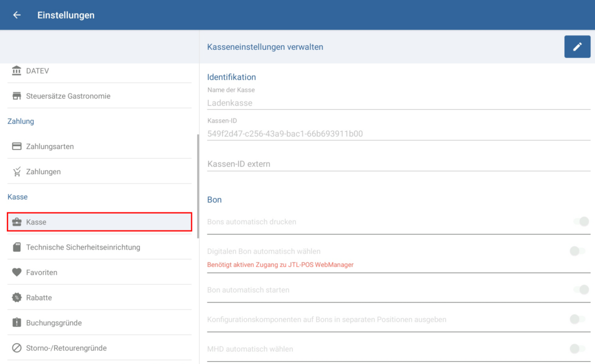Select the Kasse sidebar entry

(x=99, y=222)
